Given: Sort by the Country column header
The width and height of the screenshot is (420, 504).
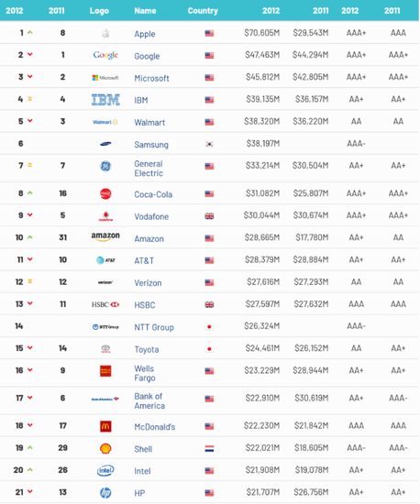Looking at the screenshot, I should (203, 11).
